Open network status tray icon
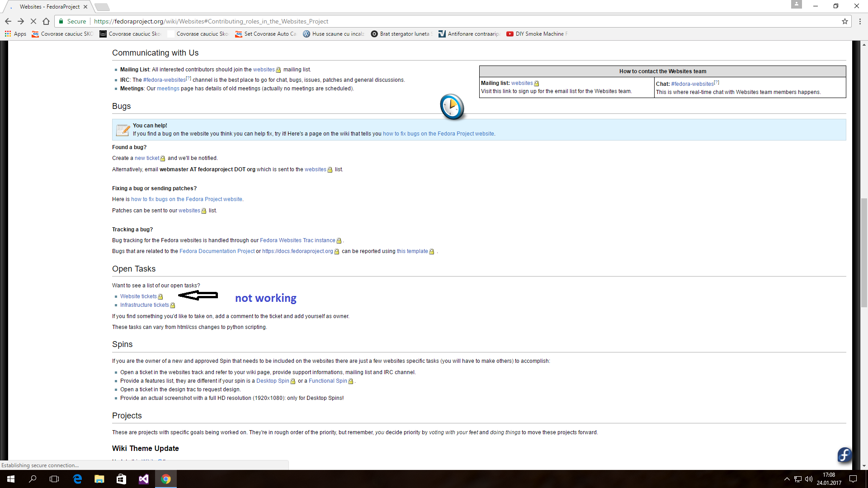The image size is (868, 488). [x=798, y=479]
